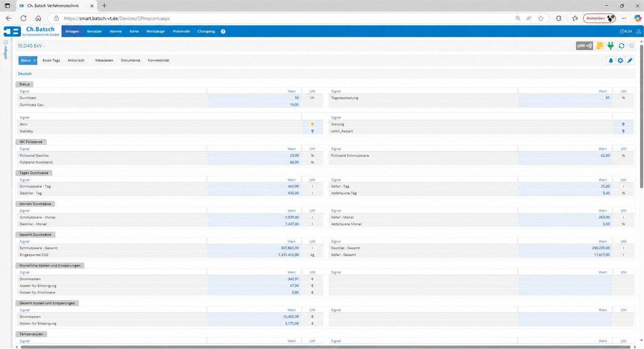This screenshot has width=644, height=349.
Task: Open the Copilot icon
Action: [638, 18]
